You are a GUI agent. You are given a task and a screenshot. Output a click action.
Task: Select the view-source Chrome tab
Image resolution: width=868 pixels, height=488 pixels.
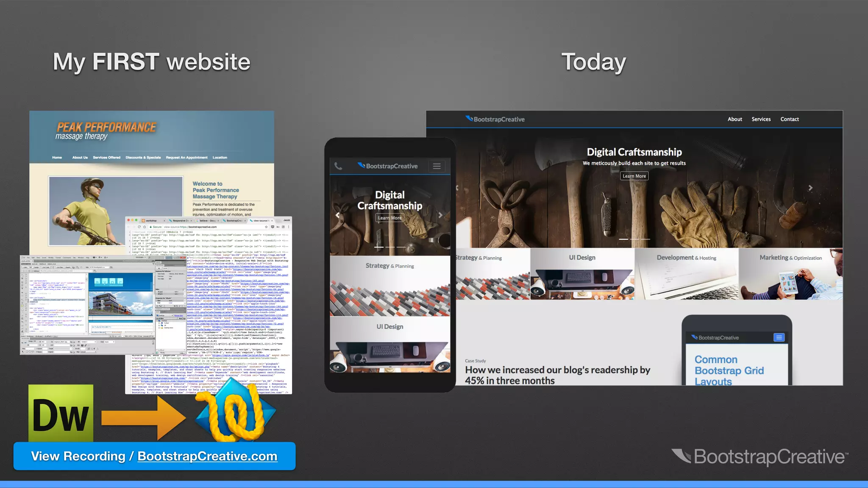point(260,221)
